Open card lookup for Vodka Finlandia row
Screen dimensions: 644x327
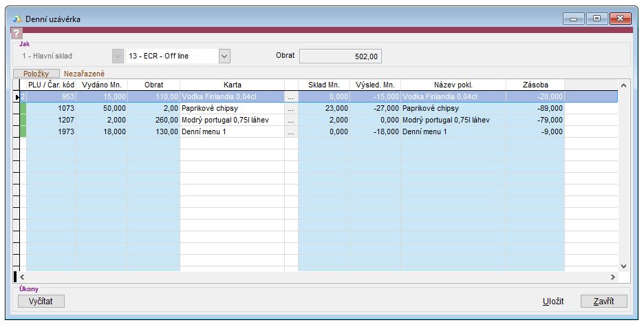(x=290, y=97)
